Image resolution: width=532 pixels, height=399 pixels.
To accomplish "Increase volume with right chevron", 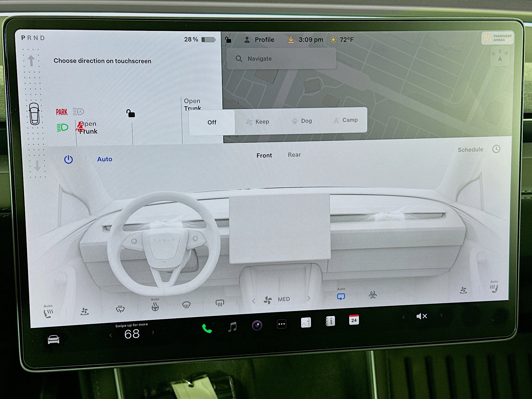I will 441,315.
